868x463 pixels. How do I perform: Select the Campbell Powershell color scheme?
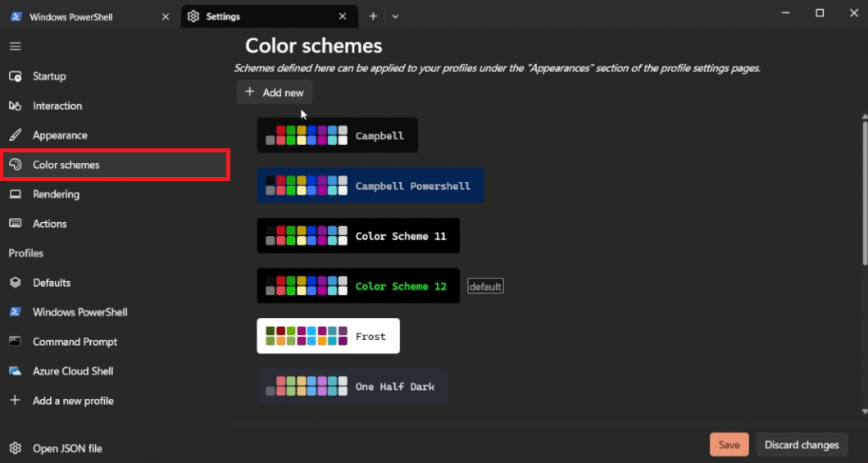(x=370, y=186)
